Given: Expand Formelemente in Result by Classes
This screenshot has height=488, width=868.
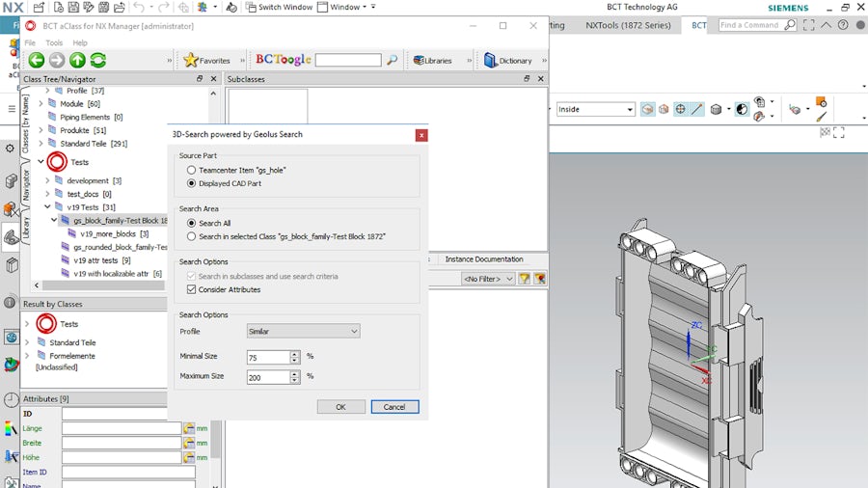Looking at the screenshot, I should 27,356.
